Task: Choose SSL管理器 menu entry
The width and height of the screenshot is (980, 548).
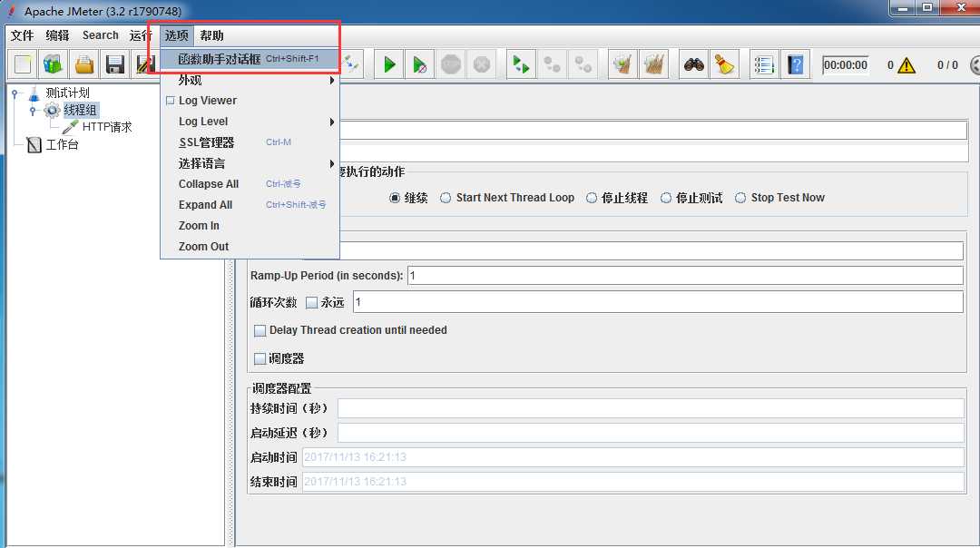Action: [x=250, y=142]
